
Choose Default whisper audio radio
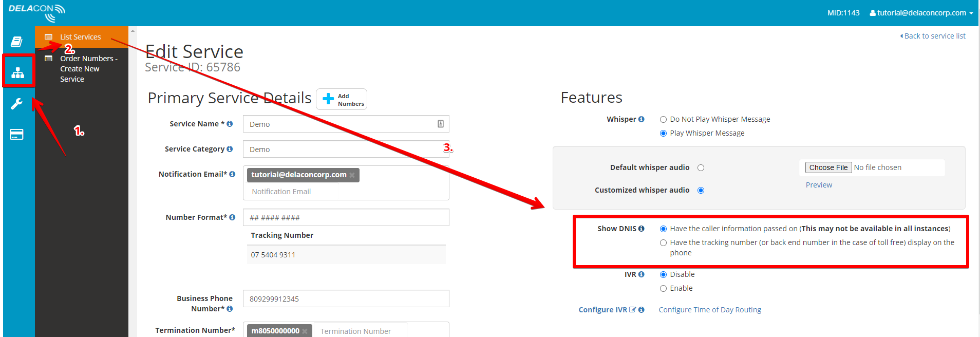tap(701, 167)
